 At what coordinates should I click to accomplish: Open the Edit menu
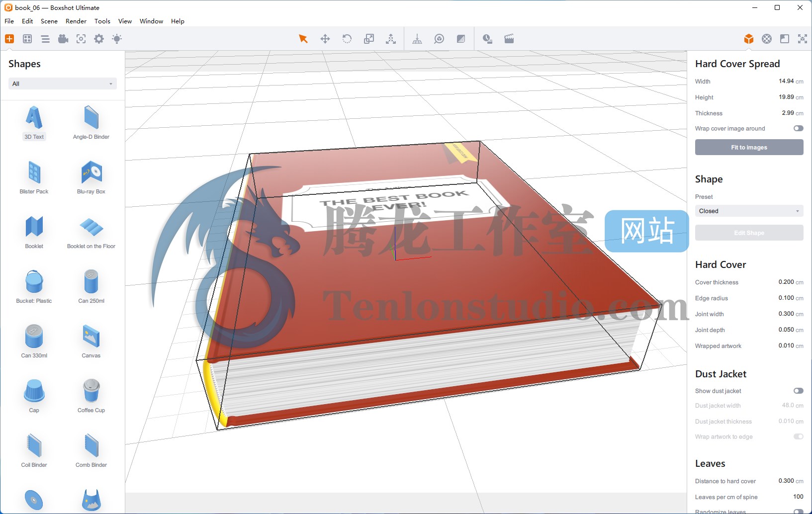(x=27, y=21)
